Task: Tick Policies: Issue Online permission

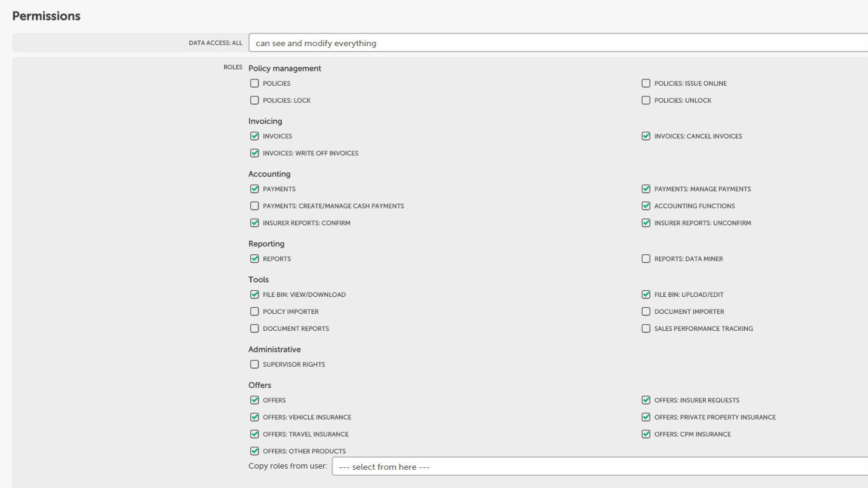Action: tap(646, 84)
